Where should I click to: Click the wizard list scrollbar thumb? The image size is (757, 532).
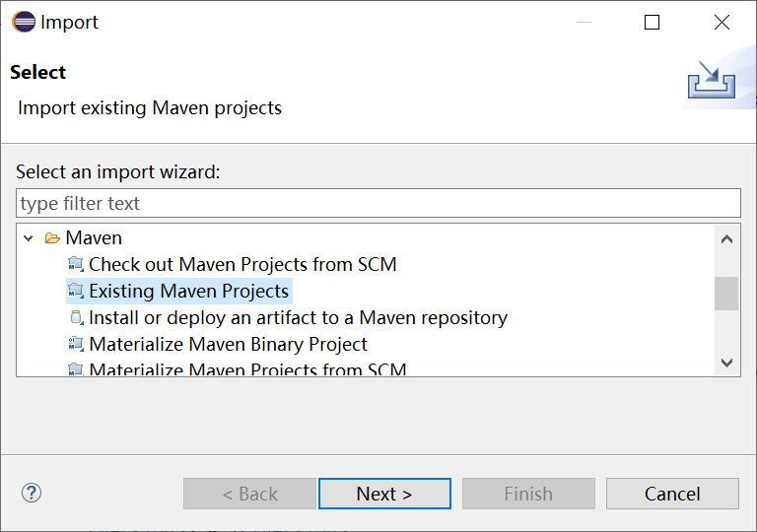tap(726, 294)
